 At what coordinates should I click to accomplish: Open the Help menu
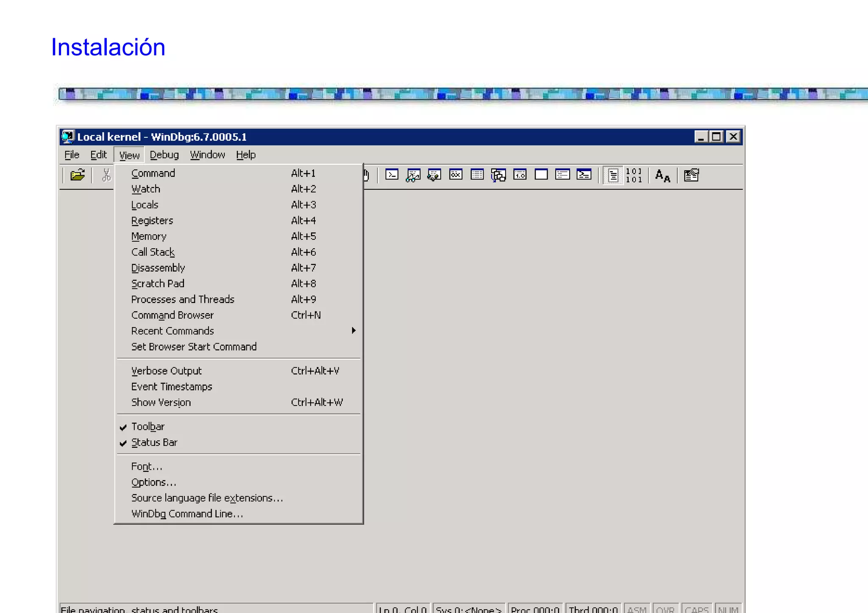[246, 155]
